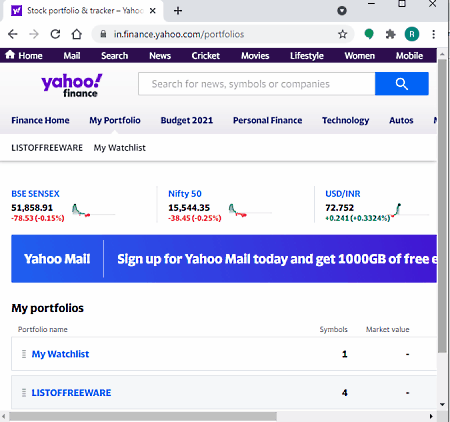Click the drag handle beside My Watchlist
Image resolution: width=450 pixels, height=422 pixels.
tap(24, 354)
